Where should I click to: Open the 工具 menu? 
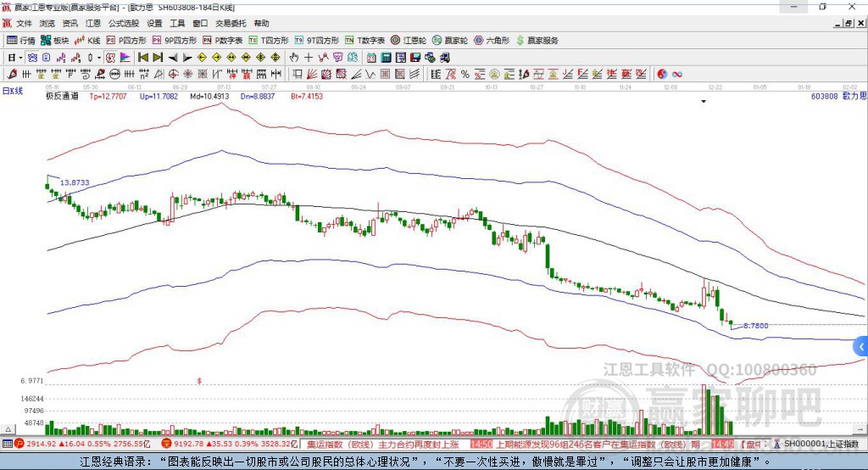[x=177, y=23]
